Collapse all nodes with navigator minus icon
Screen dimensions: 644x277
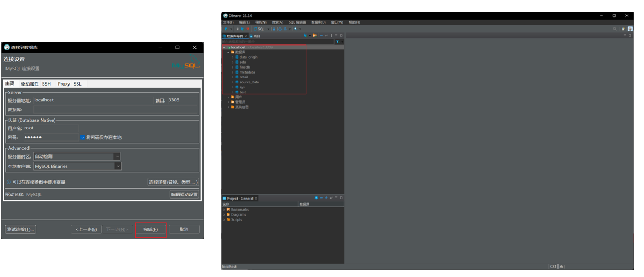pyautogui.click(x=321, y=36)
